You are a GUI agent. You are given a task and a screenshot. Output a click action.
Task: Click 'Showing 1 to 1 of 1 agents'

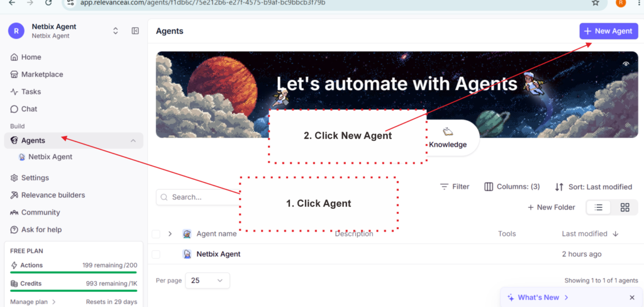tap(601, 281)
